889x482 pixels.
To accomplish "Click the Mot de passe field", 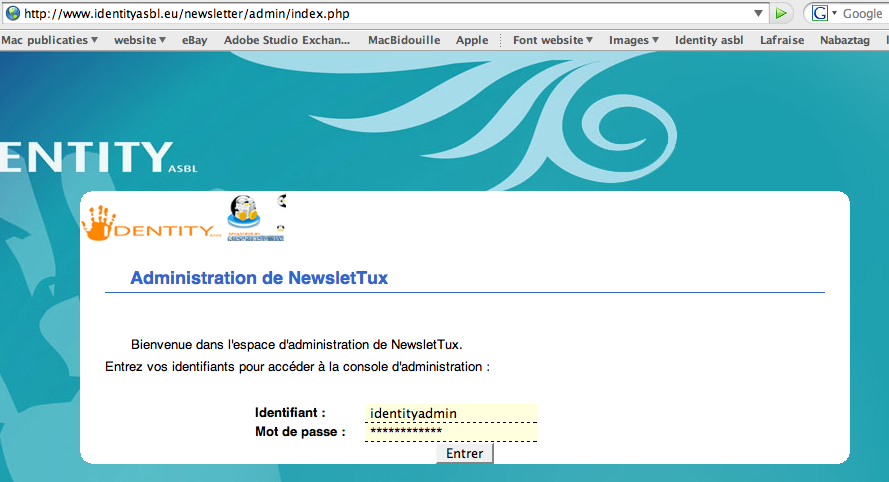I will (x=451, y=432).
